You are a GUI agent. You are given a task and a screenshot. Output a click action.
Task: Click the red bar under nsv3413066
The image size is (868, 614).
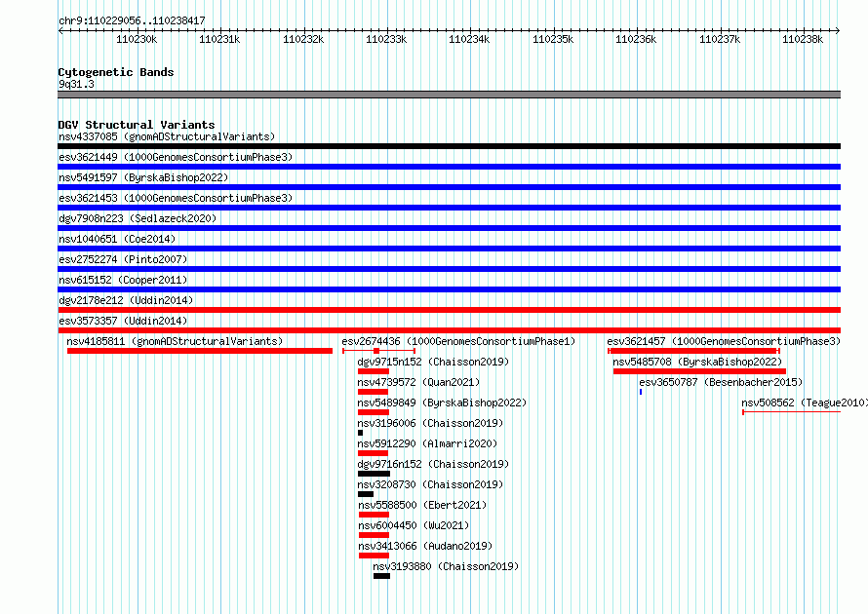pos(374,556)
